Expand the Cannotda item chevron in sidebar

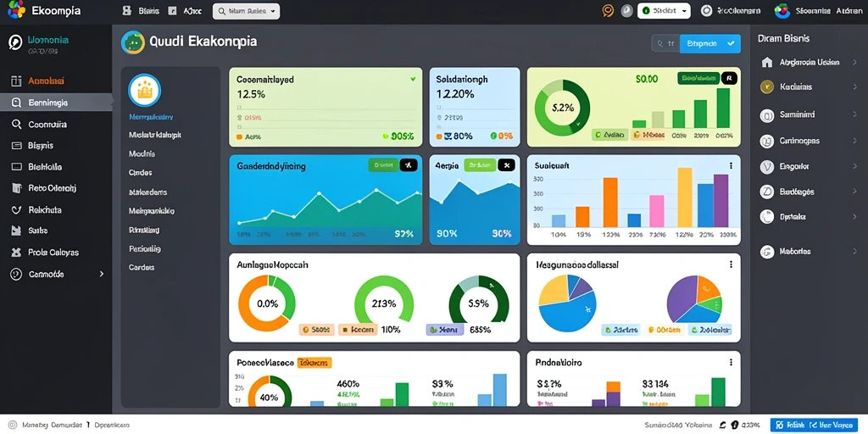[x=102, y=274]
